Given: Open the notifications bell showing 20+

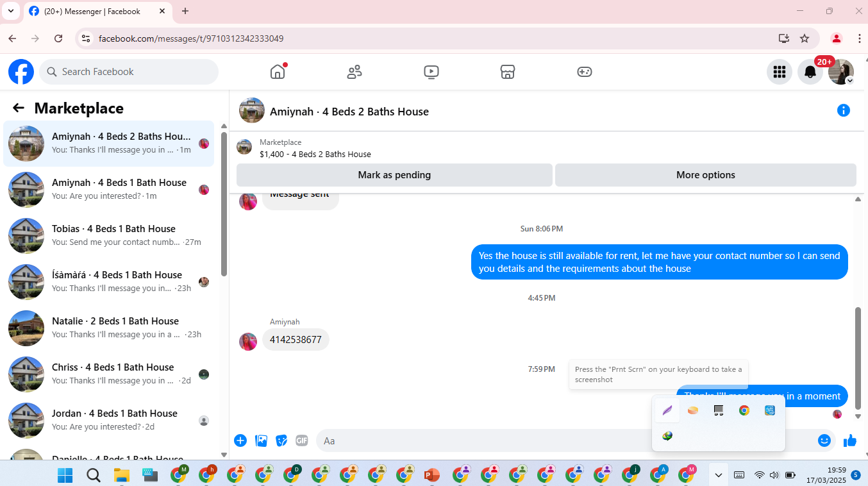Looking at the screenshot, I should pos(810,72).
